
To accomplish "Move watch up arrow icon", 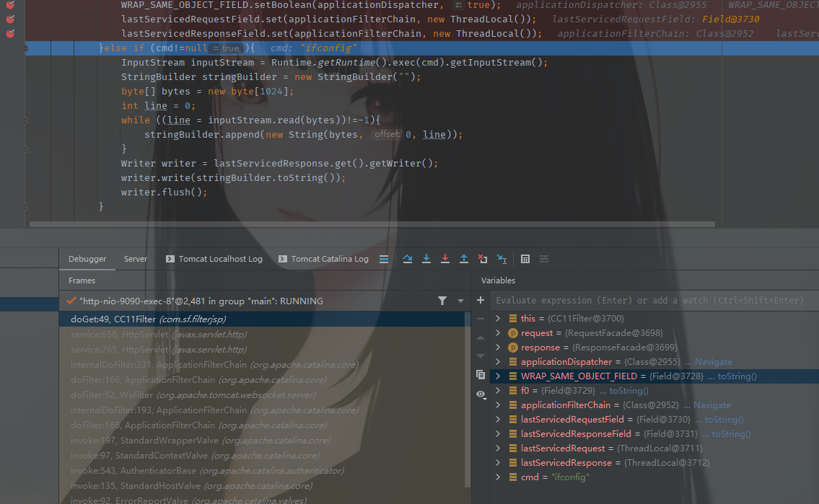I will [481, 337].
